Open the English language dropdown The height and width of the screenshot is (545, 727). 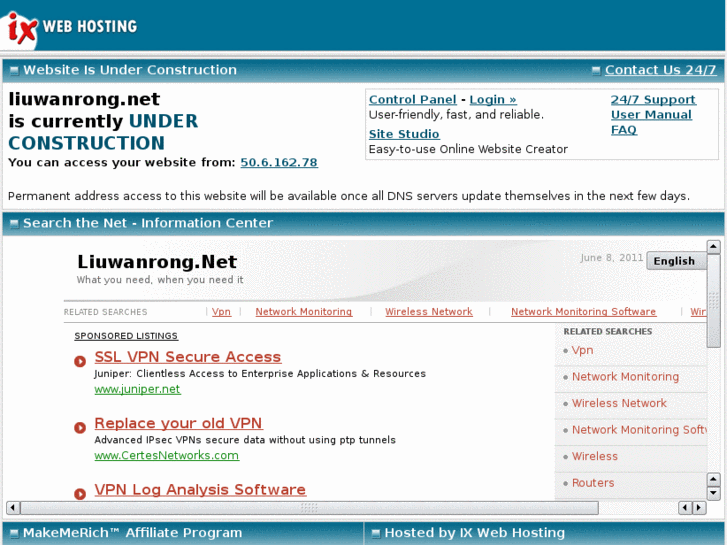[676, 261]
